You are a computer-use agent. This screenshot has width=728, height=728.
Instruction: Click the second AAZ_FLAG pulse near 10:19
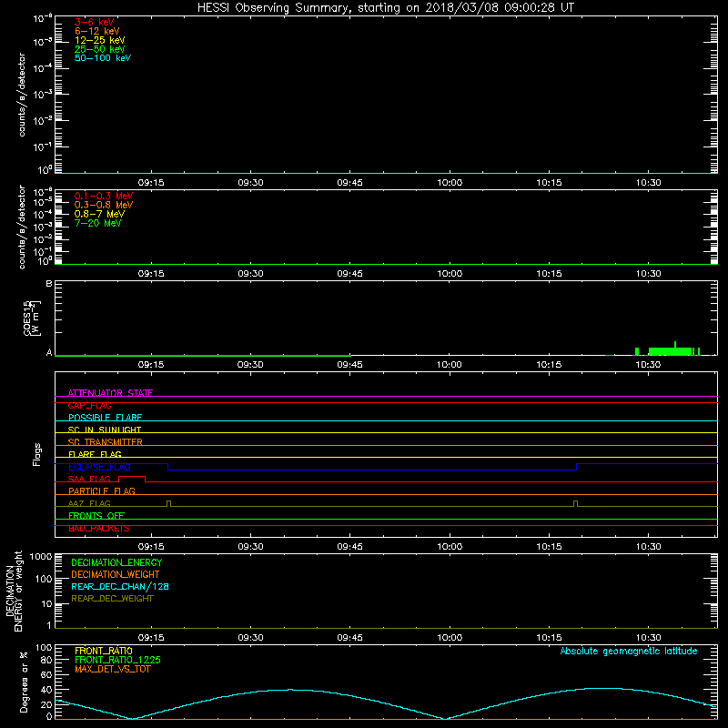point(576,503)
